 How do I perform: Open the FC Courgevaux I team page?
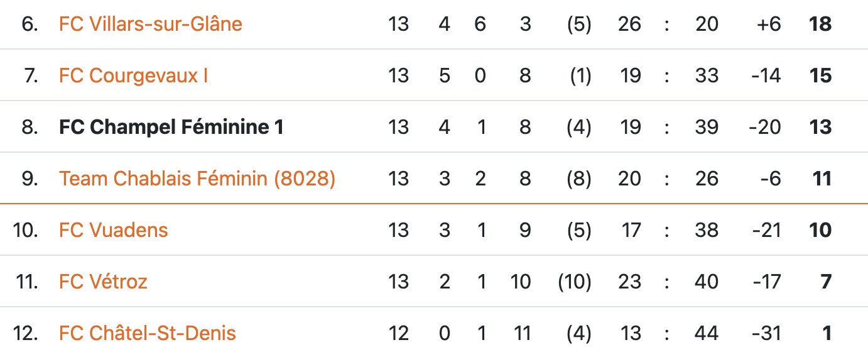133,75
